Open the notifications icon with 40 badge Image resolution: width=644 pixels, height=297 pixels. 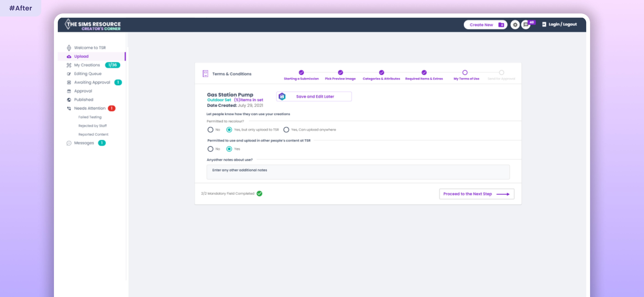pyautogui.click(x=526, y=25)
